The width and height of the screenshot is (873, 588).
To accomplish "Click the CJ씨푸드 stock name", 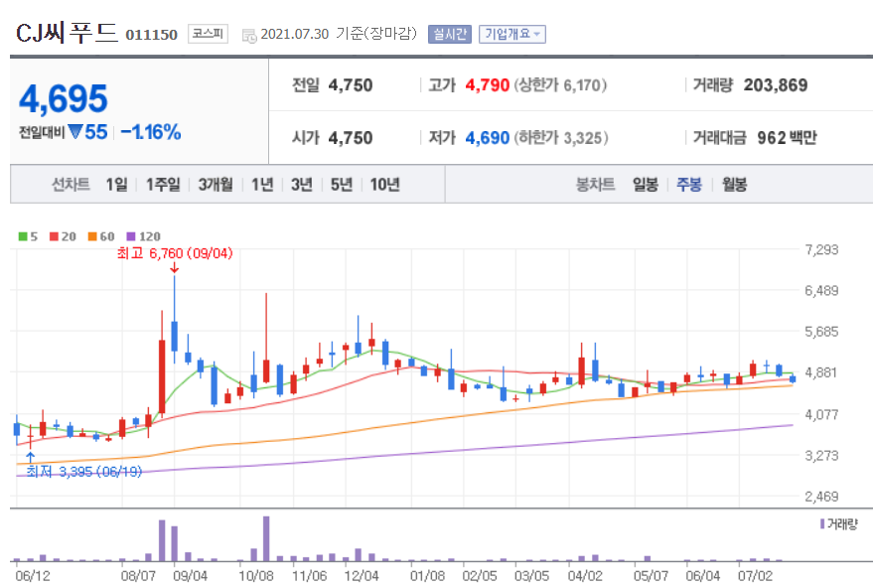I will pyautogui.click(x=67, y=33).
